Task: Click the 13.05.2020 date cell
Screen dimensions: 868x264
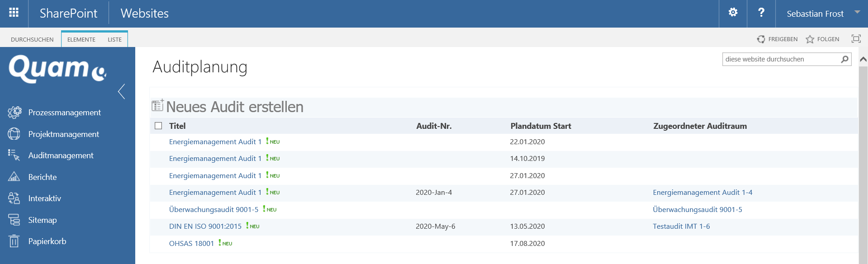Action: (x=527, y=226)
